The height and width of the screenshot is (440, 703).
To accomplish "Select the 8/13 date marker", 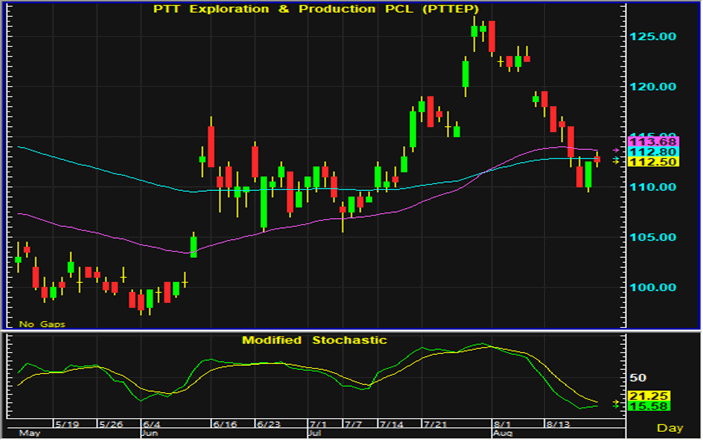I will (559, 424).
